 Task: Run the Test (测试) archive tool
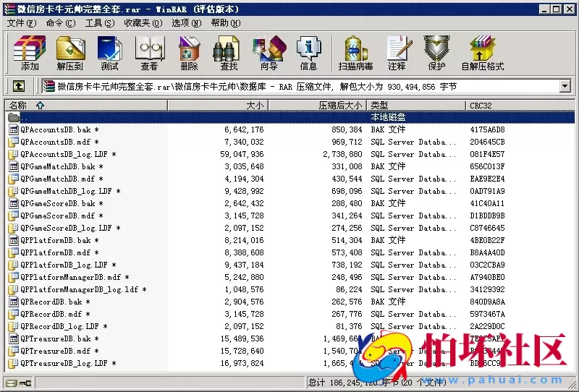point(109,53)
